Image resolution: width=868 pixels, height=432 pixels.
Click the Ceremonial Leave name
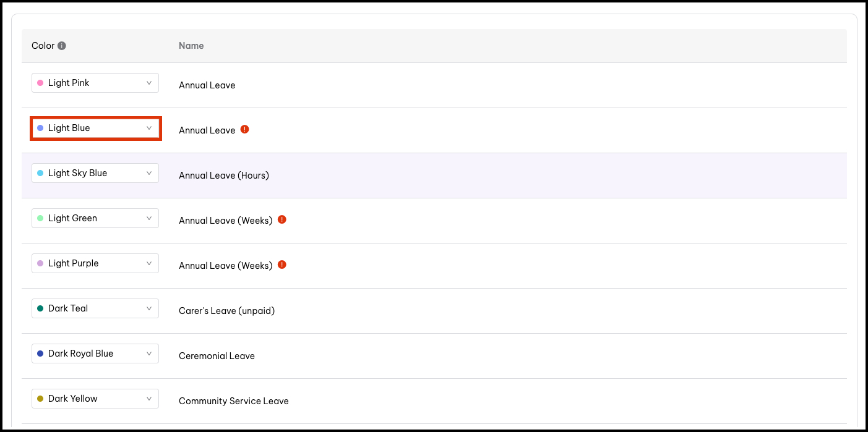click(217, 356)
